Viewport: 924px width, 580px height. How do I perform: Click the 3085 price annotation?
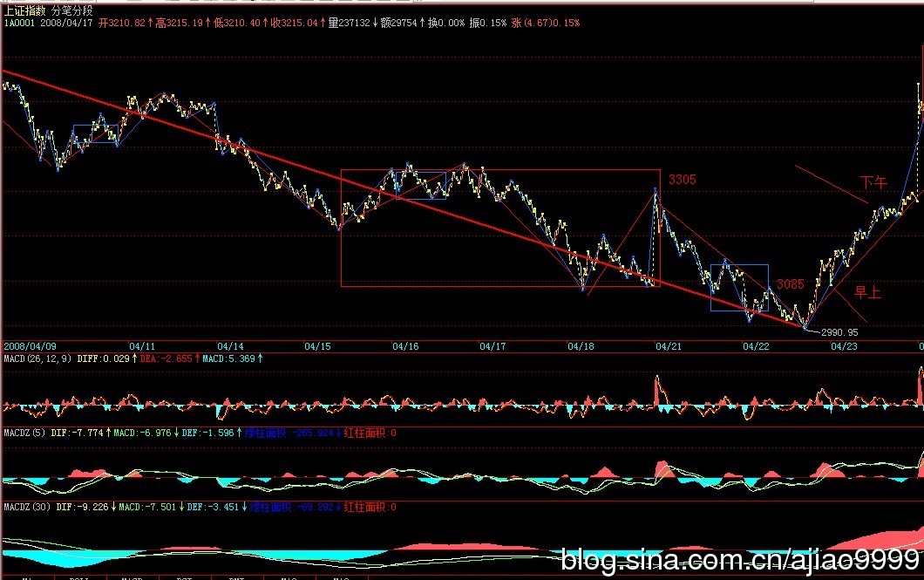tap(790, 284)
